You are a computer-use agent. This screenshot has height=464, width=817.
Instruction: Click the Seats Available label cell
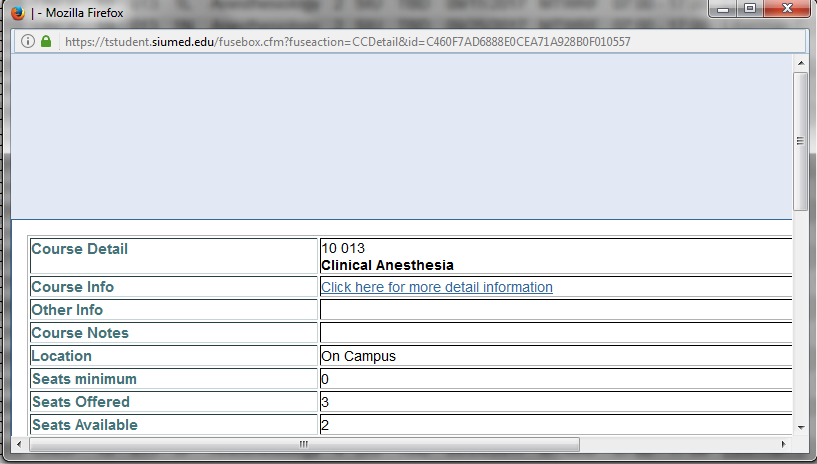(x=85, y=425)
